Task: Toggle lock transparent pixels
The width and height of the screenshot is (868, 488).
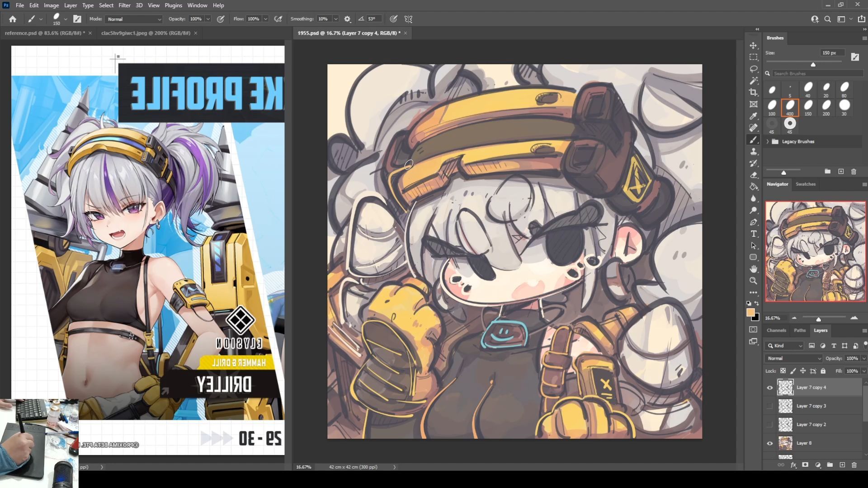Action: (x=783, y=371)
